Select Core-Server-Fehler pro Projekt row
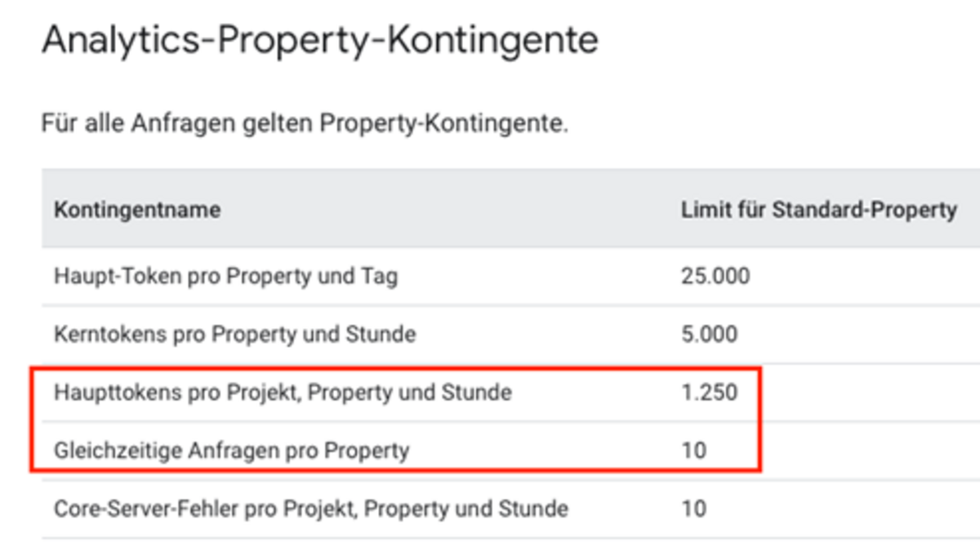 point(510,509)
